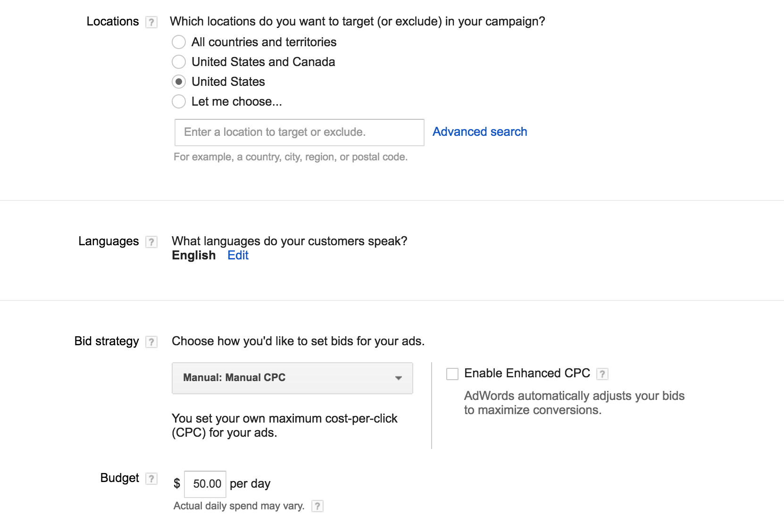Image resolution: width=784 pixels, height=532 pixels.
Task: Choose United States and Canada radio button
Action: point(179,62)
